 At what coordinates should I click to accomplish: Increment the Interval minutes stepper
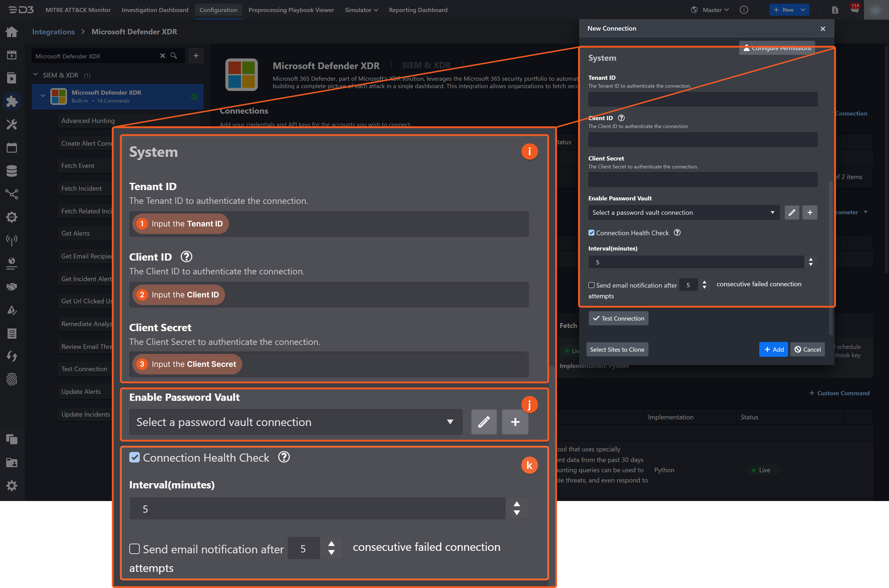517,504
